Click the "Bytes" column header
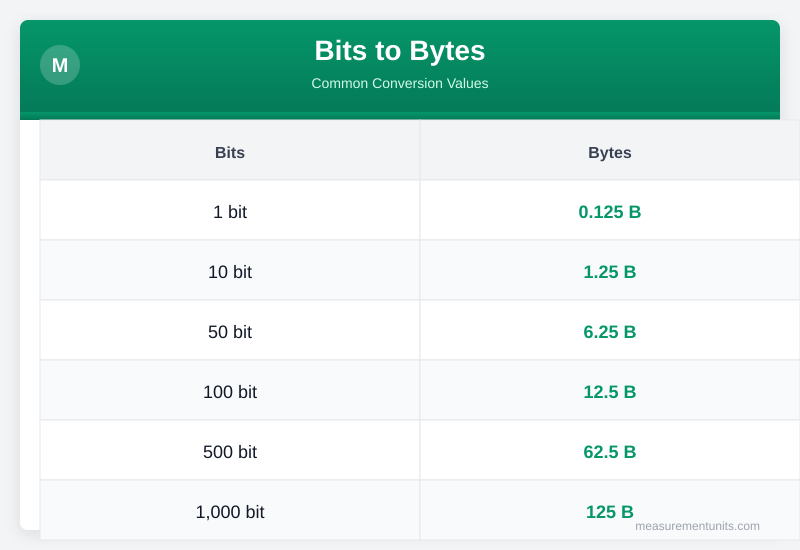800x550 pixels. coord(610,152)
